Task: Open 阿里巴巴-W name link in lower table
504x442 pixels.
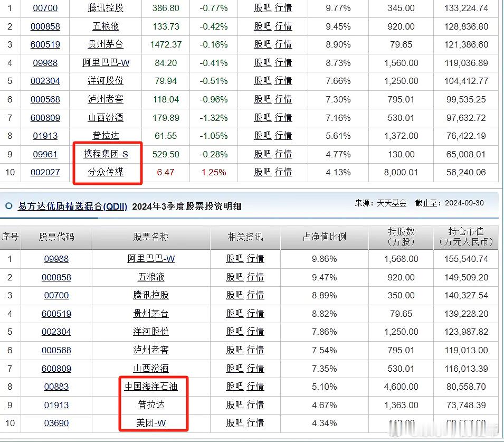Action: (151, 259)
